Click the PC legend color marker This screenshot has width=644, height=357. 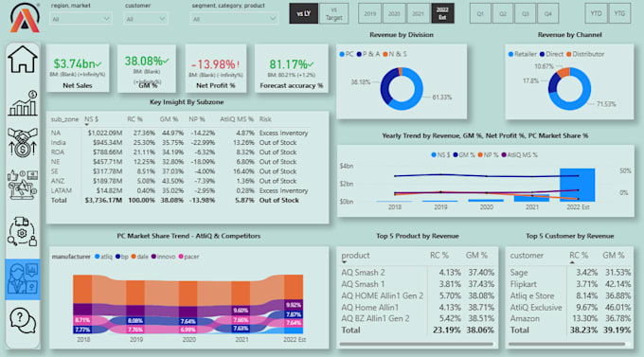click(342, 54)
